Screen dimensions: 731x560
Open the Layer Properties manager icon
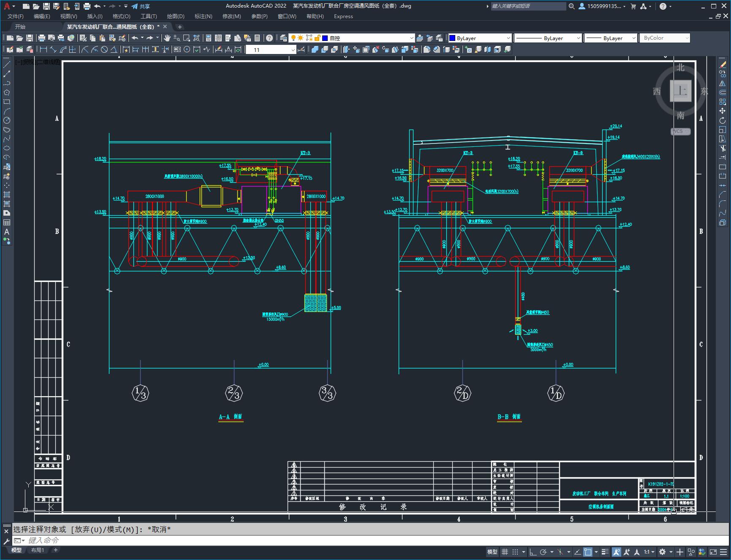pos(283,38)
